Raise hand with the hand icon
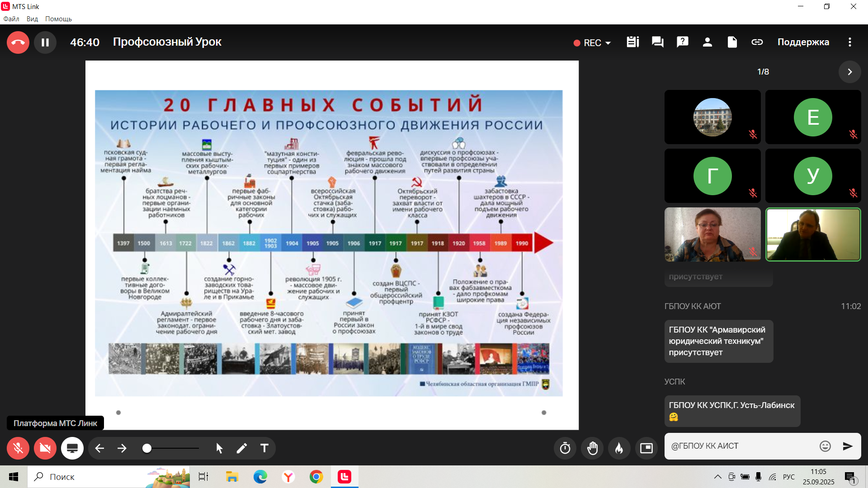Screen dimensions: 868x488 (592, 448)
